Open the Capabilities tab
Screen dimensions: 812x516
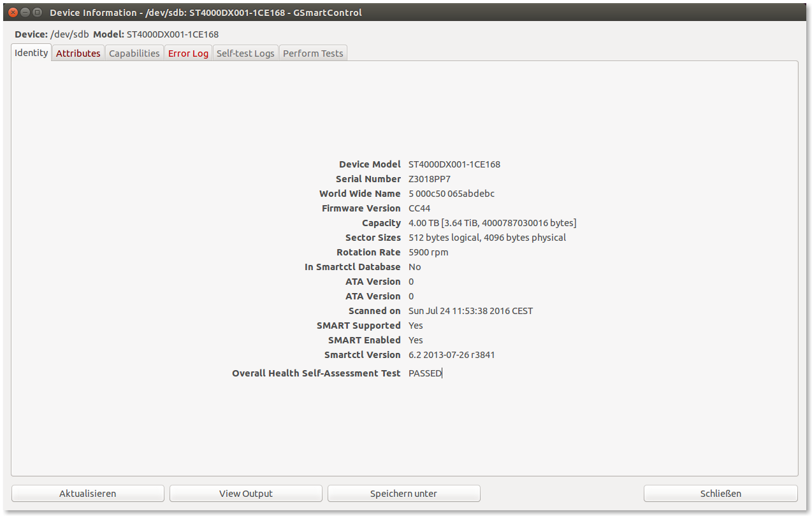click(134, 54)
